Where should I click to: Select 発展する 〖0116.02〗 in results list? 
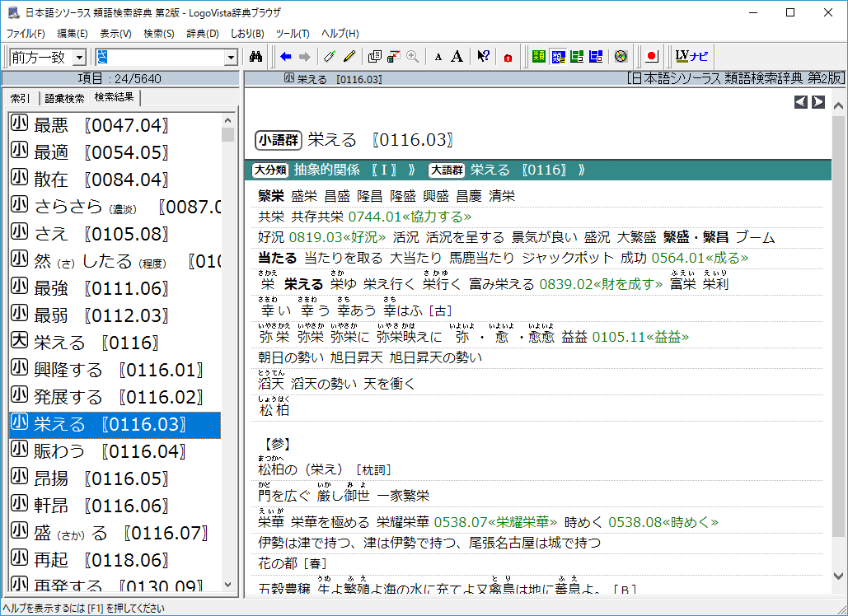coord(115,397)
